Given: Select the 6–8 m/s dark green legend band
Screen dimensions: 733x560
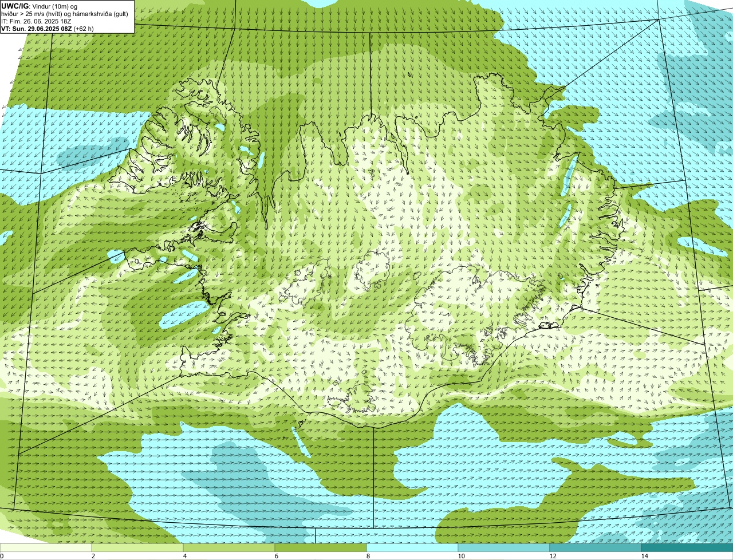Looking at the screenshot, I should click(x=321, y=548).
